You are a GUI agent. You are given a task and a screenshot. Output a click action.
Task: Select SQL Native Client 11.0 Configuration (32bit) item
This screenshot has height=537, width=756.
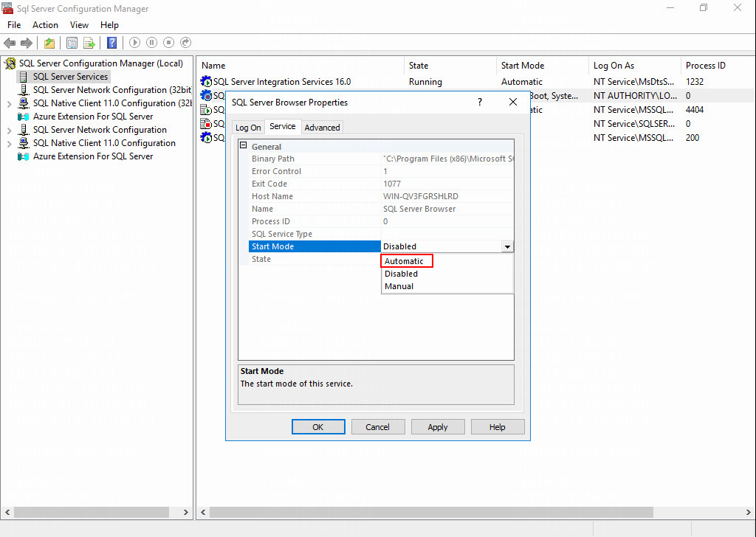(112, 103)
